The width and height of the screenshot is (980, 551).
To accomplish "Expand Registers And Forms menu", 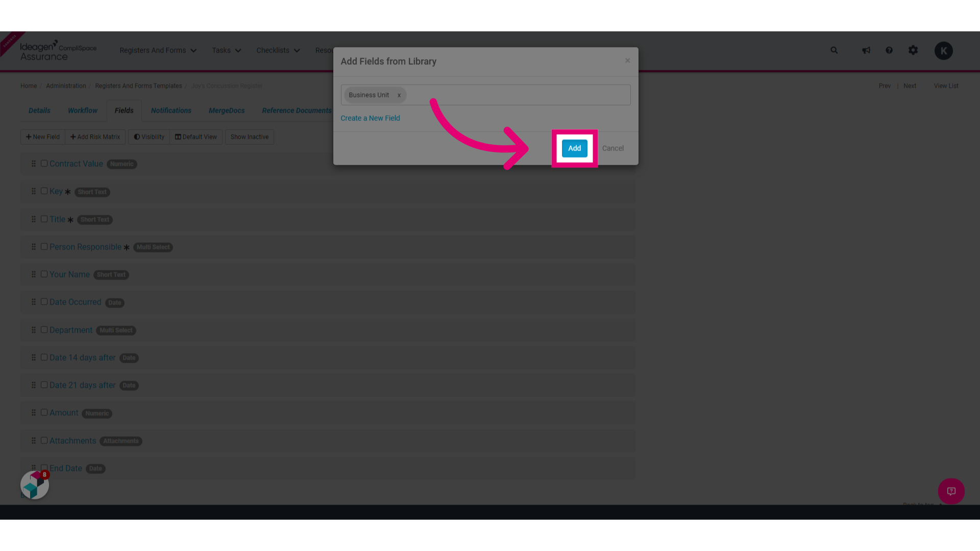I will pos(158,51).
